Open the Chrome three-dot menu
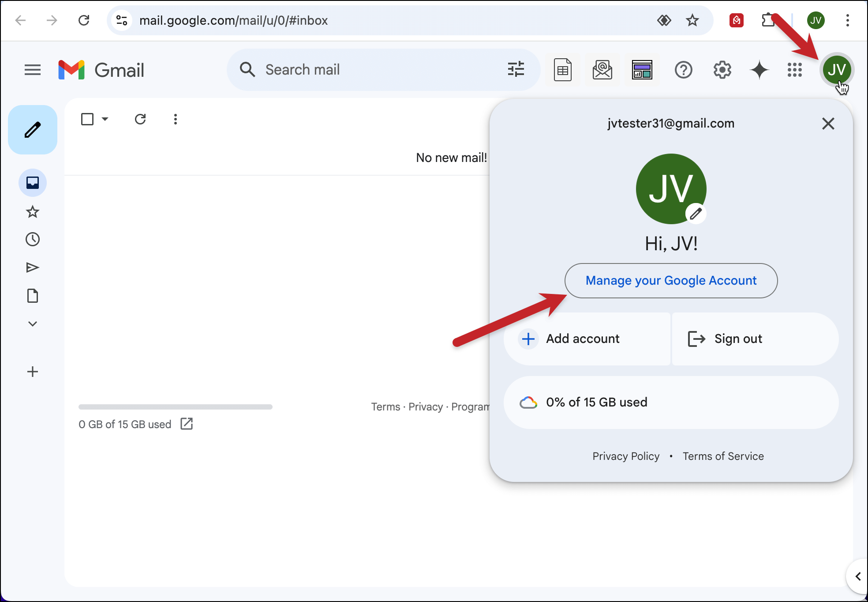Image resolution: width=868 pixels, height=602 pixels. point(848,20)
